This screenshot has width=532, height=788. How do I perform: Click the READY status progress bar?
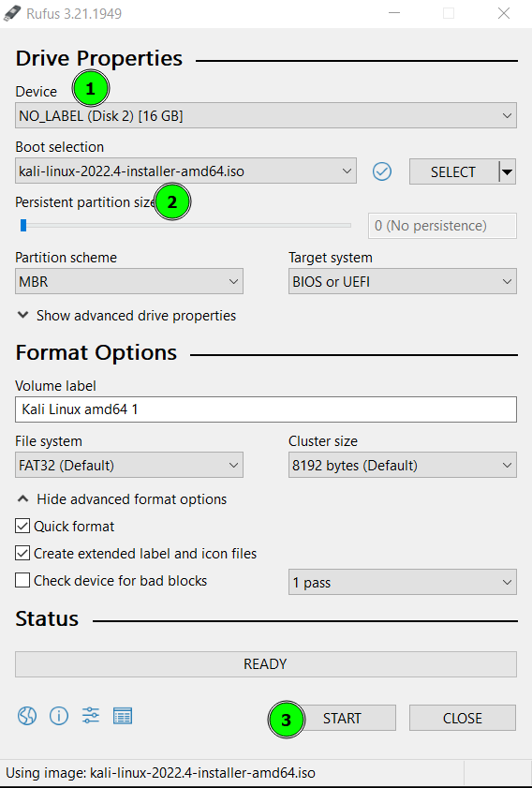[x=266, y=664]
